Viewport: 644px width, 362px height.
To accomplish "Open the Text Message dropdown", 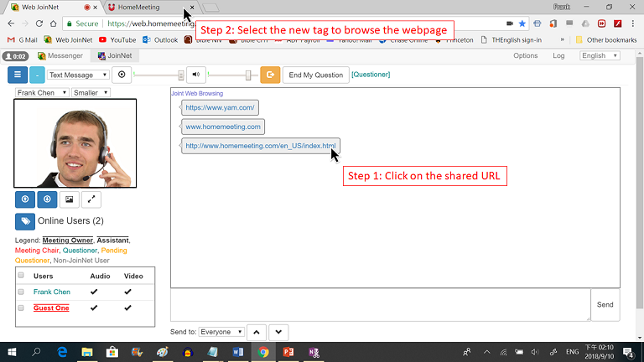I will click(78, 75).
